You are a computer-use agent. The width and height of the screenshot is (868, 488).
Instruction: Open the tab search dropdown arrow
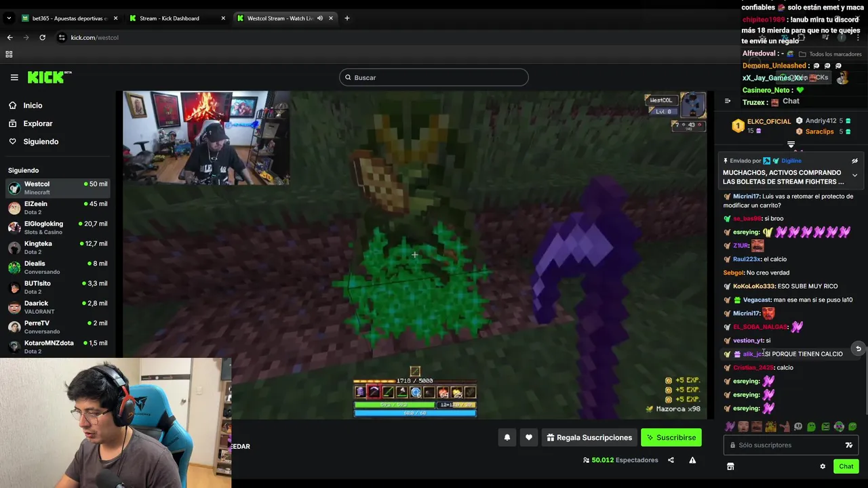point(9,18)
